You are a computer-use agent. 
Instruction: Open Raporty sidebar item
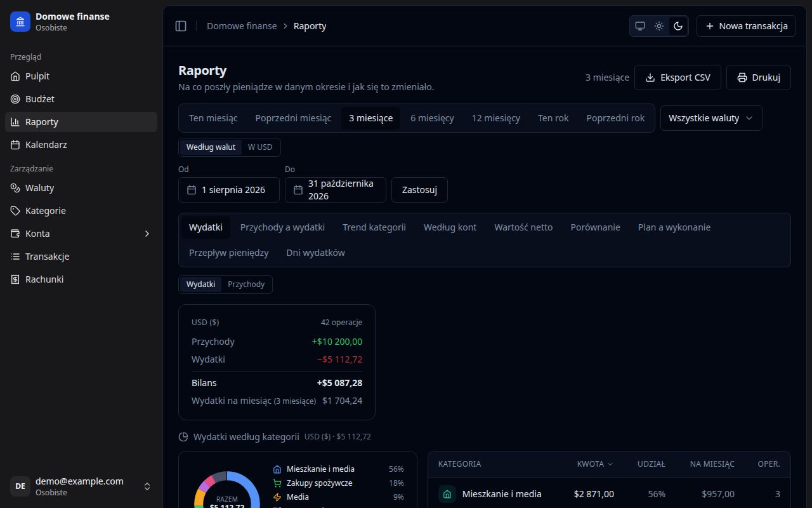coord(81,122)
